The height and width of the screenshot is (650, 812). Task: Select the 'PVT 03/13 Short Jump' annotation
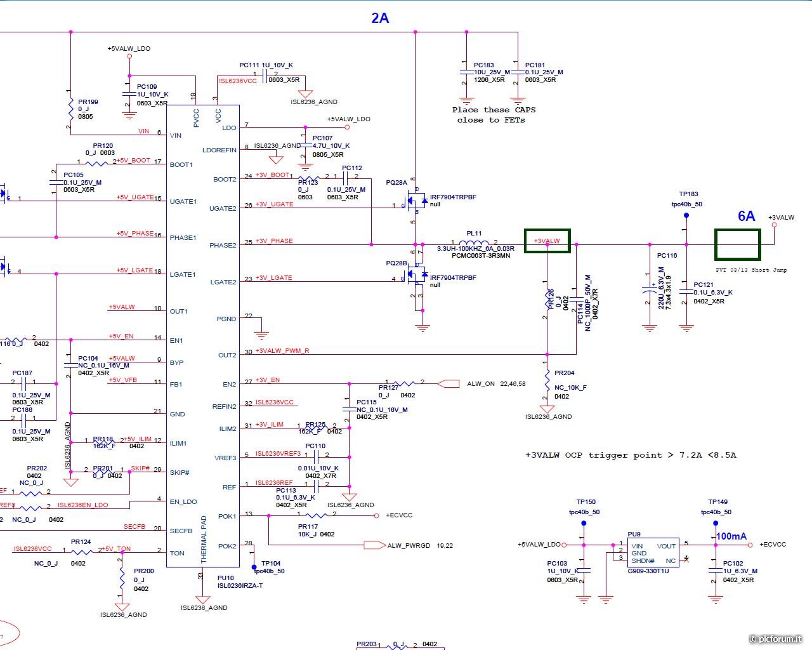click(751, 270)
